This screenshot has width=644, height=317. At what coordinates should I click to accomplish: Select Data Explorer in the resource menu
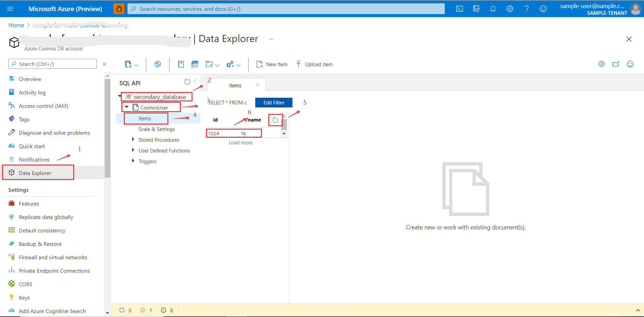35,173
